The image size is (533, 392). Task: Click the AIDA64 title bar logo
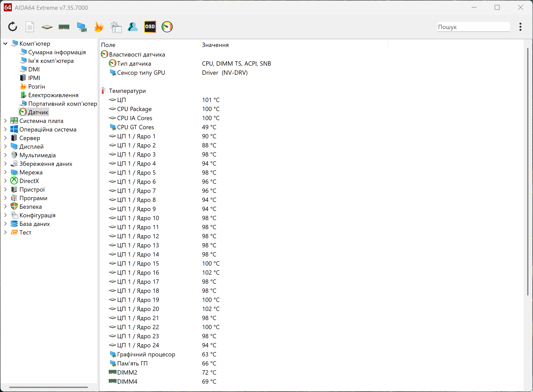[8, 8]
